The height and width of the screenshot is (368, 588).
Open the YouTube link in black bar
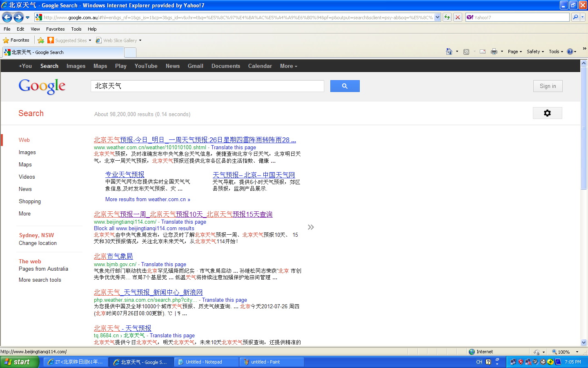pos(146,66)
